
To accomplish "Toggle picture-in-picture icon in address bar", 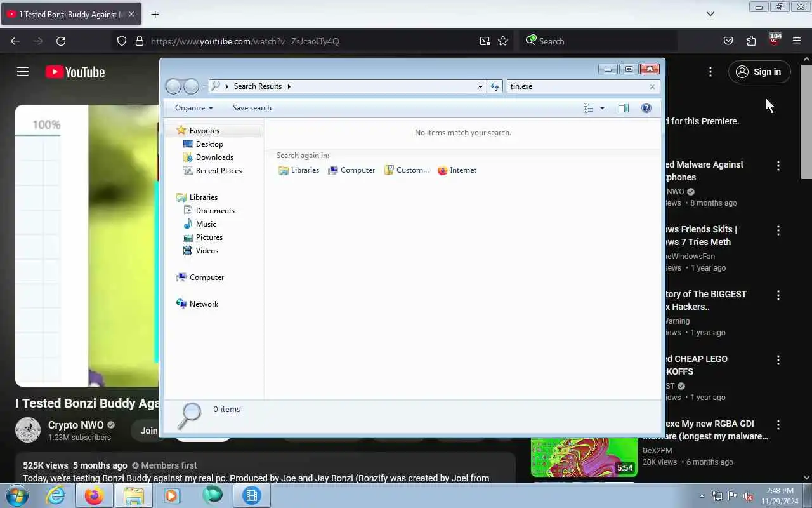I will coord(485,41).
